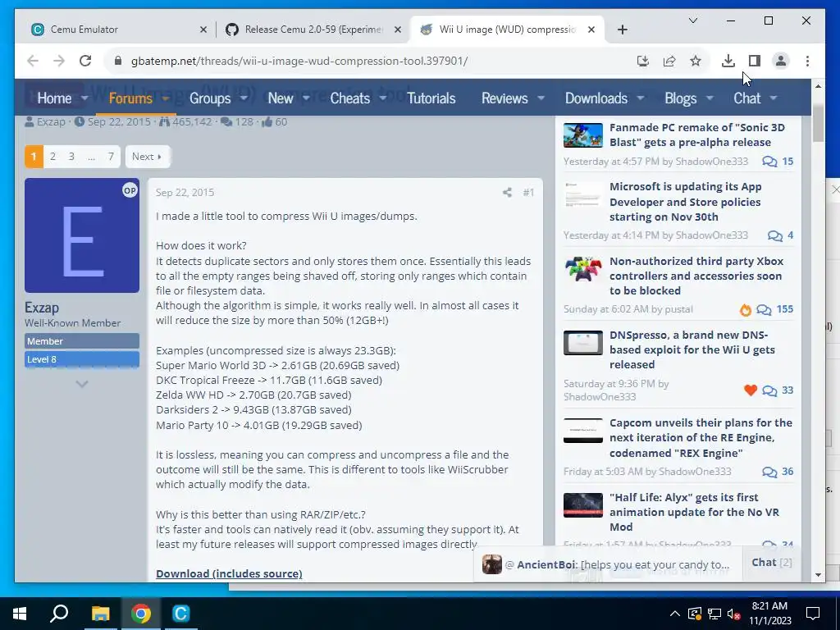This screenshot has width=840, height=630.
Task: Open Capcom REX Engine news article
Action: tap(701, 438)
